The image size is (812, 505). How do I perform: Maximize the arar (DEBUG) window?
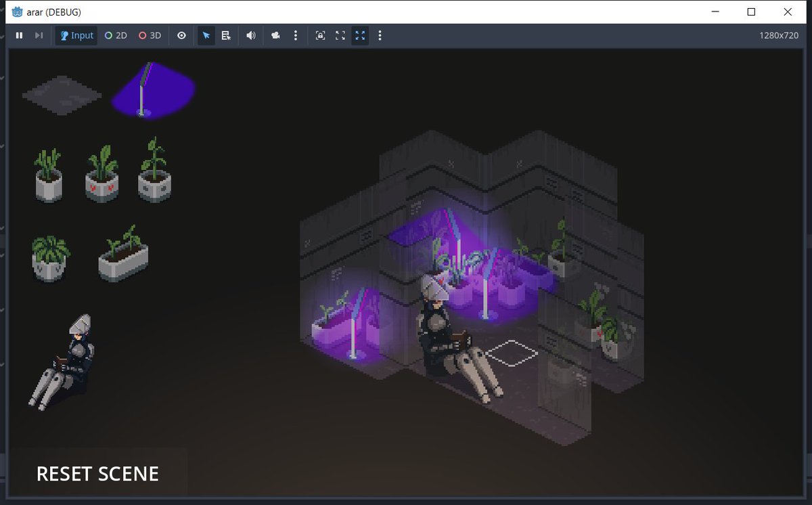(751, 12)
